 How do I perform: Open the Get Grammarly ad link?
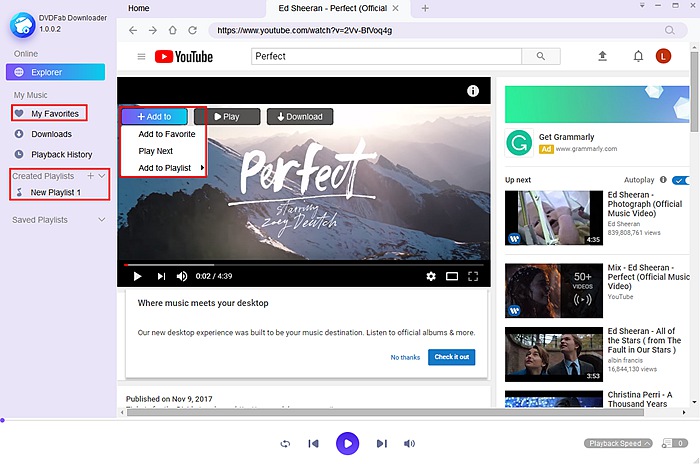(566, 137)
